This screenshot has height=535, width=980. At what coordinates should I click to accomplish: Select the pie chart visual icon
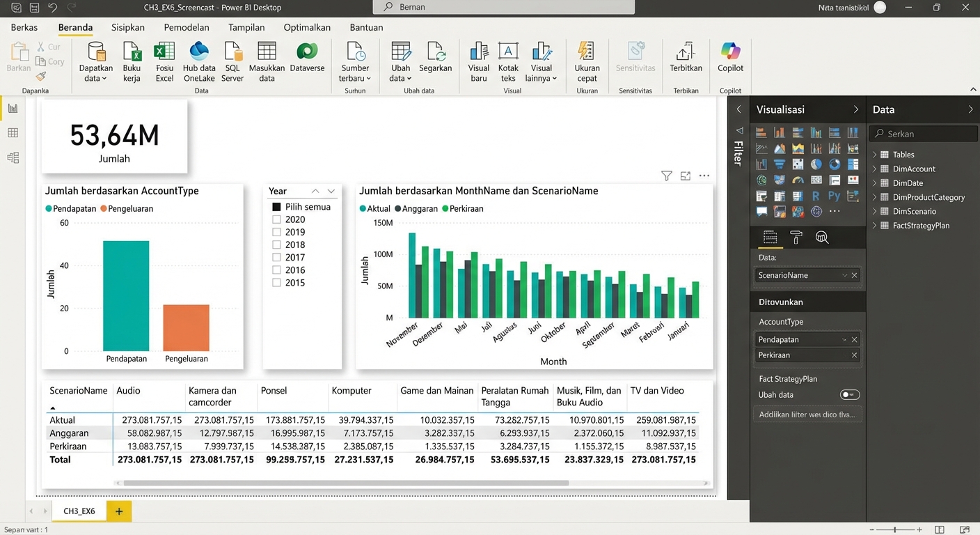(816, 164)
